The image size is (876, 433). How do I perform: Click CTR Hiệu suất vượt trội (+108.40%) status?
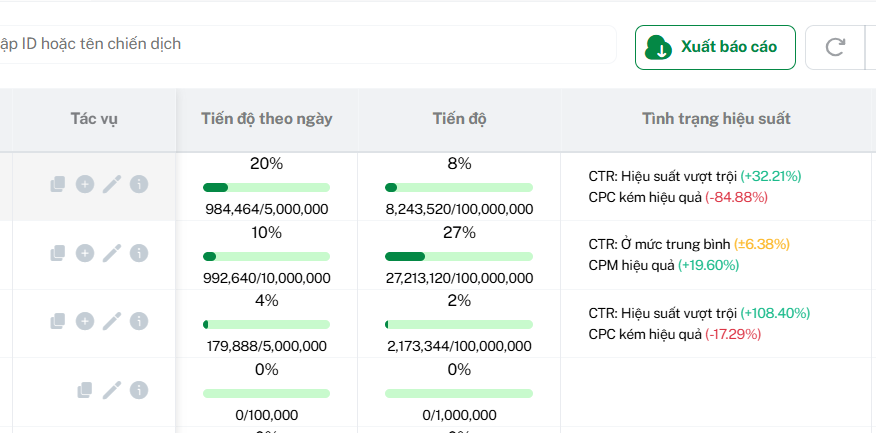[x=699, y=313]
